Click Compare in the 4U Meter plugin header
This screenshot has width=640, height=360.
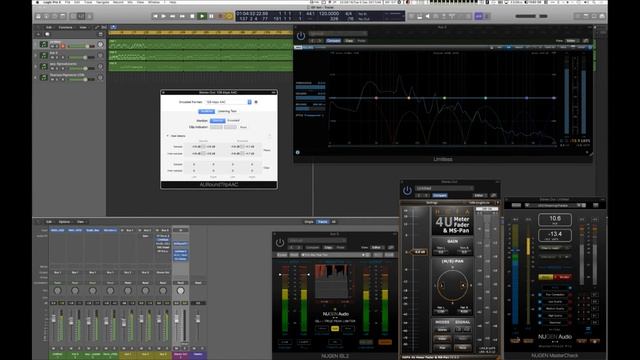[x=440, y=196]
